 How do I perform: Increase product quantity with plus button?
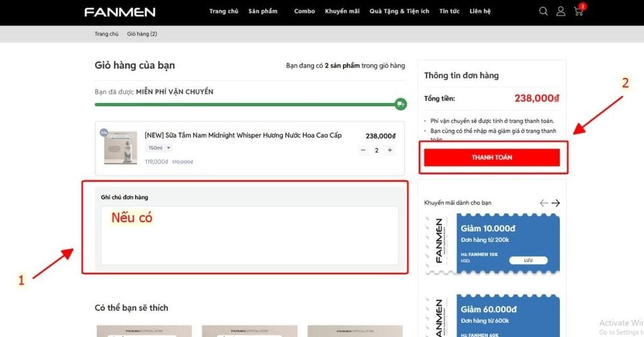(x=390, y=150)
